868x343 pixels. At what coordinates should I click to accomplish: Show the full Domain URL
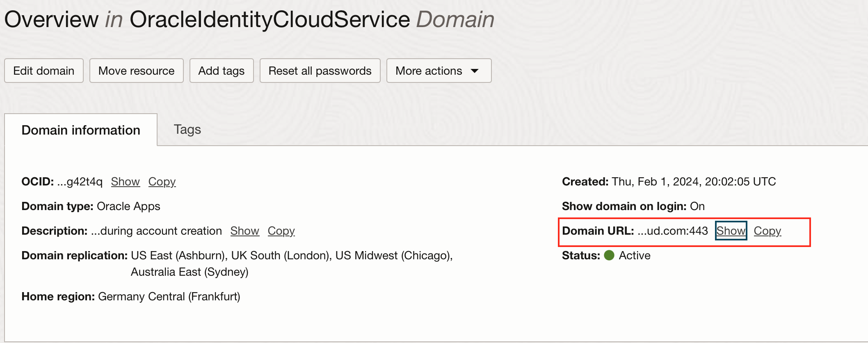(x=731, y=231)
